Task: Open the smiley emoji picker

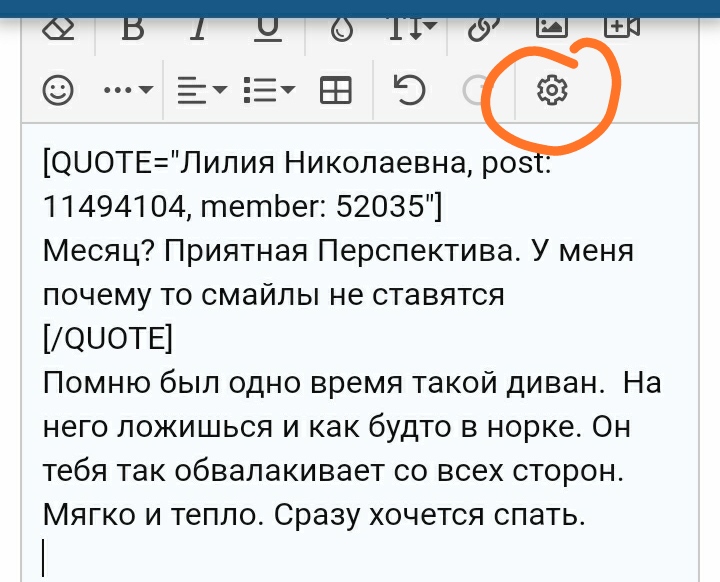Action: [x=58, y=90]
